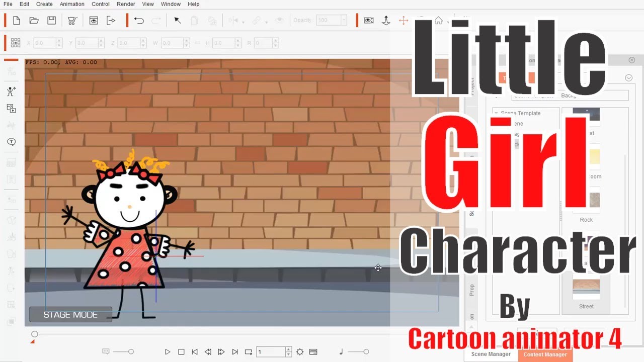Collapse the Scene Template tree node
This screenshot has height=362, width=644.
click(x=496, y=113)
